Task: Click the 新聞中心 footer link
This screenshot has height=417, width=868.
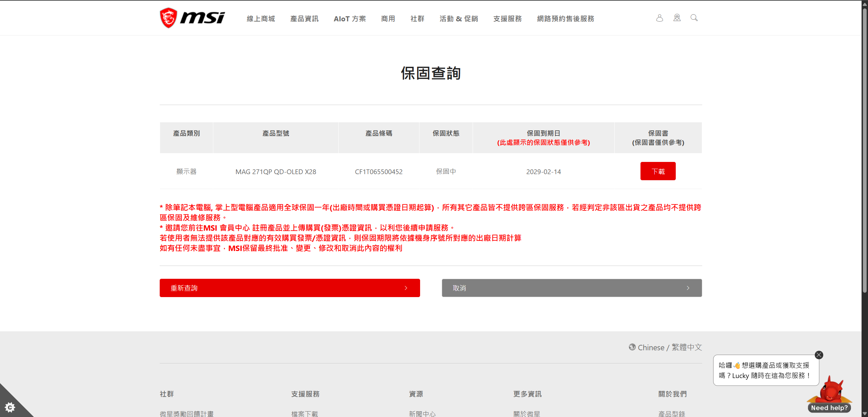Action: pyautogui.click(x=422, y=413)
